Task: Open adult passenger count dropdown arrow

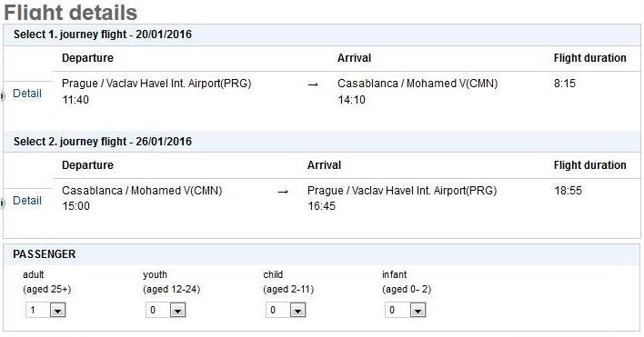Action: point(57,311)
